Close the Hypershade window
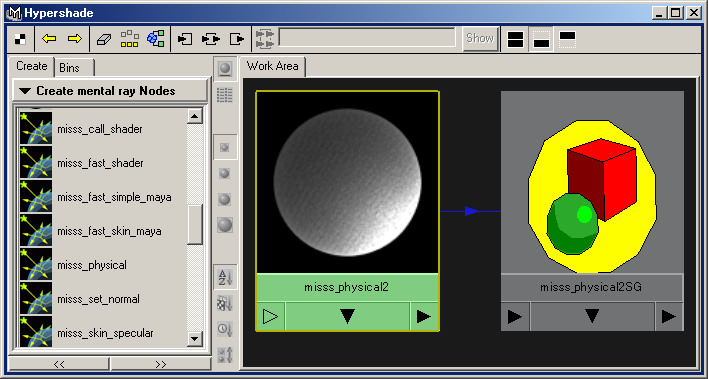 (694, 13)
